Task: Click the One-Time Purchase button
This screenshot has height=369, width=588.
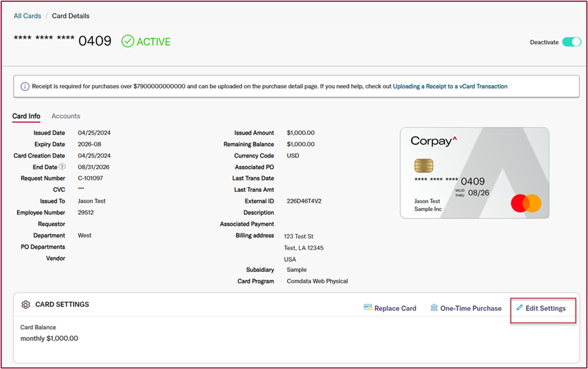Action: 470,308
